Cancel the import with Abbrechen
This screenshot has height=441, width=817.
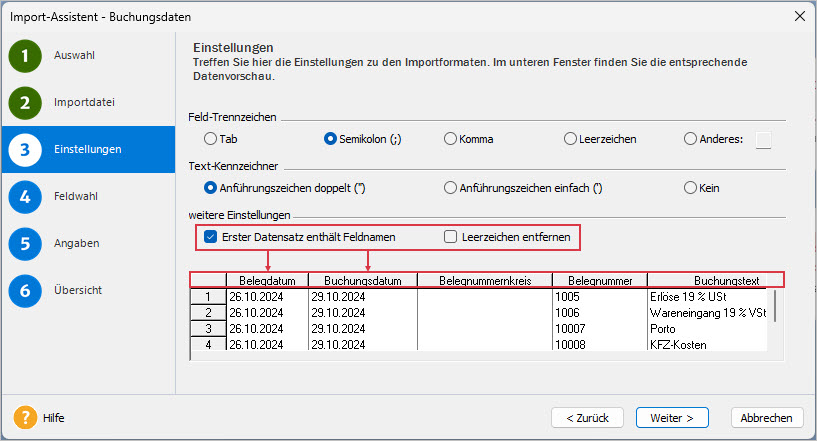coord(766,418)
